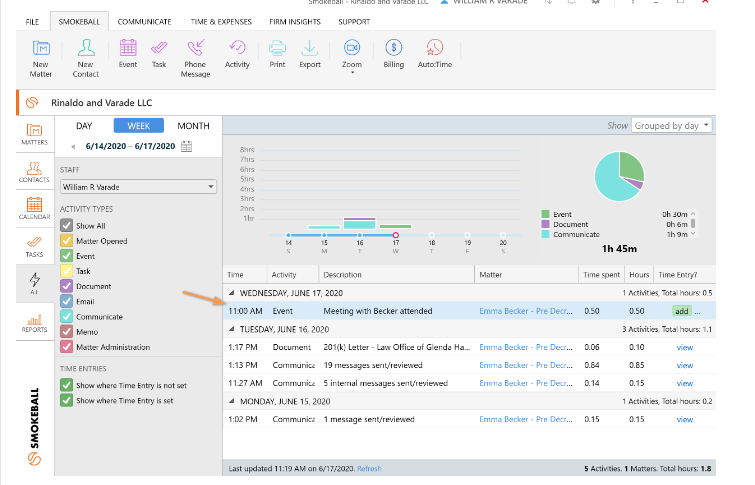Uncheck Show where Time Entry is not set
Image resolution: width=755 pixels, height=485 pixels.
tap(66, 385)
